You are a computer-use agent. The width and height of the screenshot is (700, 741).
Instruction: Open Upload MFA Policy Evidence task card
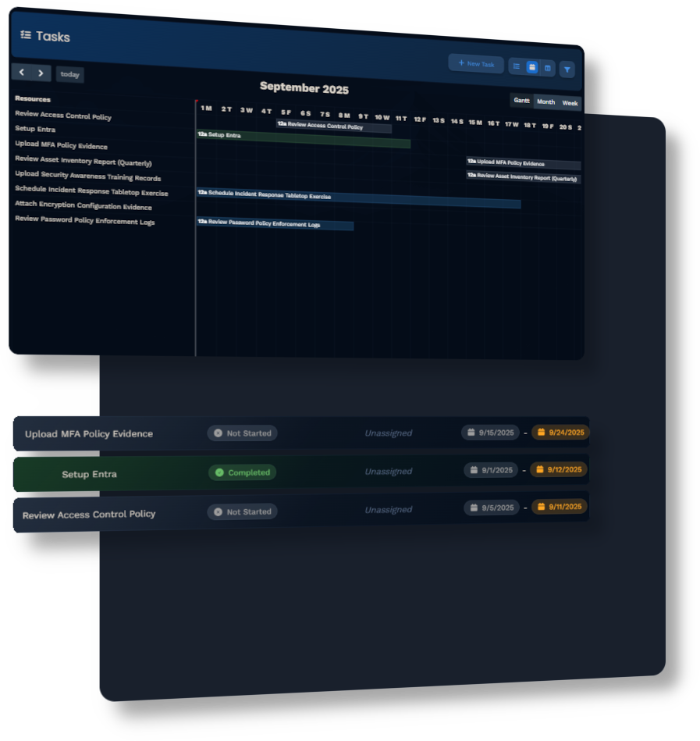[x=301, y=433]
